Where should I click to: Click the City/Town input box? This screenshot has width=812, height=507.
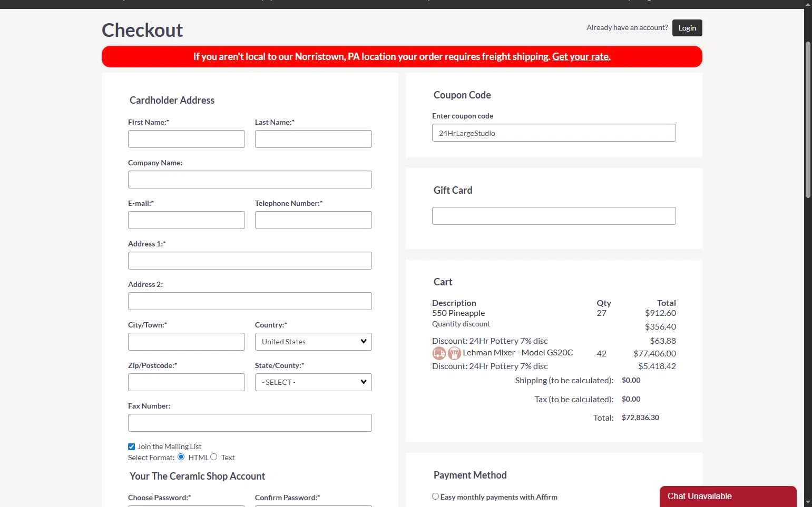187,342
